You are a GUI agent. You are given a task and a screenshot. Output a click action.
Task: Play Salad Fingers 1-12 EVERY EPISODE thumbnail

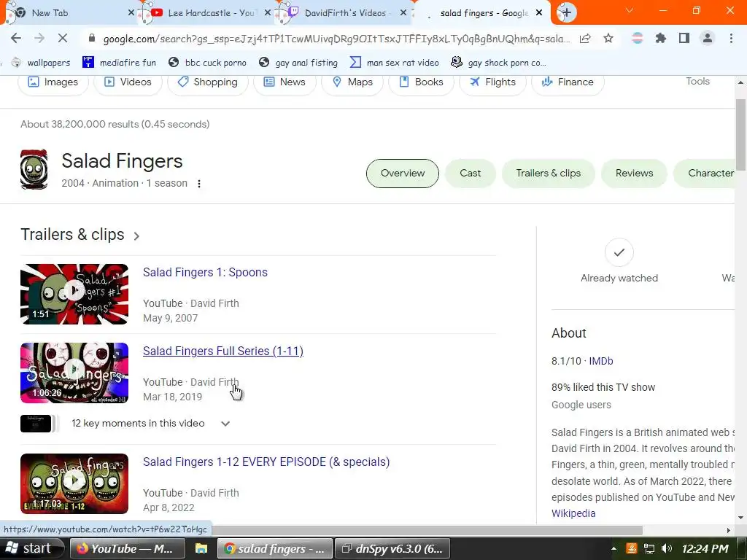point(74,483)
